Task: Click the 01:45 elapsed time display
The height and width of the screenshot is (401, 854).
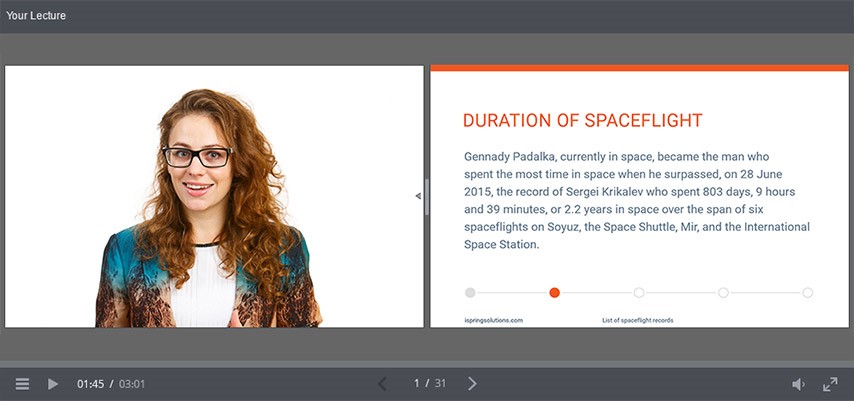Action: point(90,384)
